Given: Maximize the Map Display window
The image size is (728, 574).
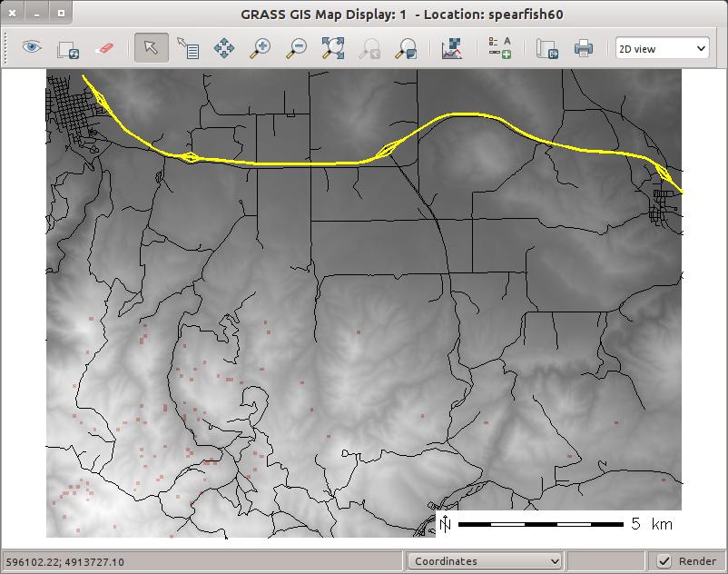Looking at the screenshot, I should 61,13.
